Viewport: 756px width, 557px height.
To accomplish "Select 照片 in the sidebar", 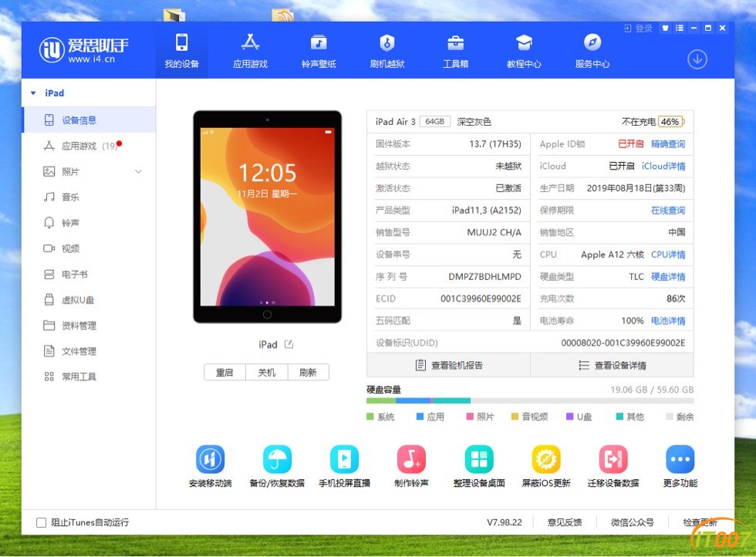I will tap(89, 172).
